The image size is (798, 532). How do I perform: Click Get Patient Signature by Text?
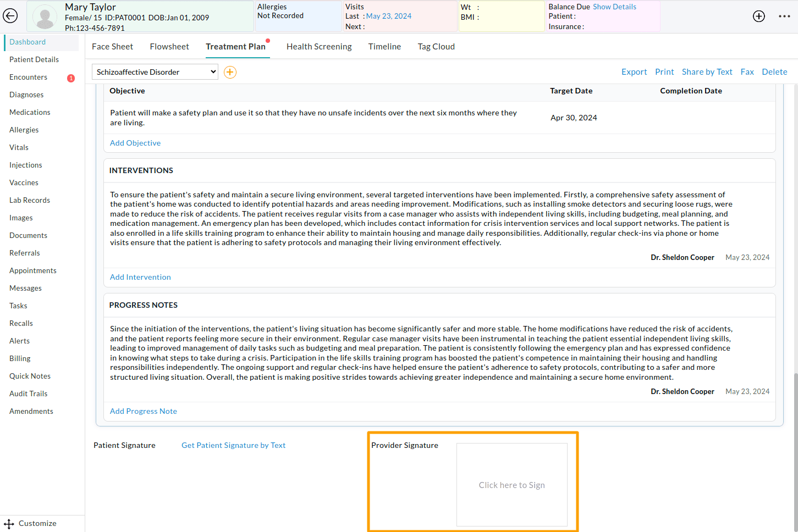click(x=233, y=445)
